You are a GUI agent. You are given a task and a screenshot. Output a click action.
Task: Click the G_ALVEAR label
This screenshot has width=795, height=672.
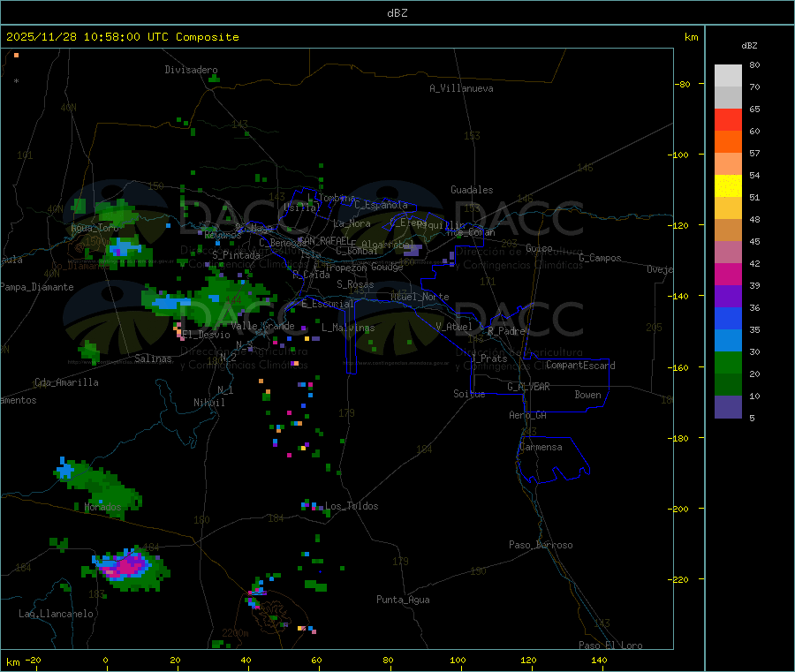528,387
